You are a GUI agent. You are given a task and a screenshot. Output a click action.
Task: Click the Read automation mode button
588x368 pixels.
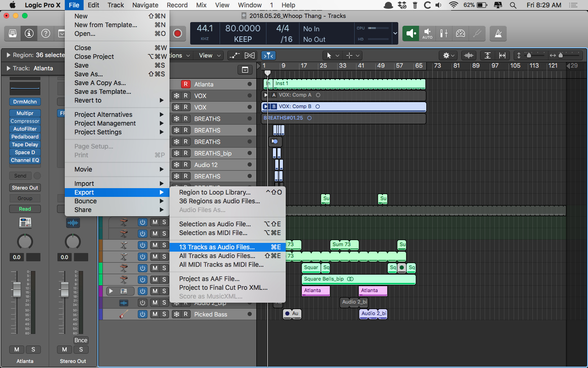(25, 209)
